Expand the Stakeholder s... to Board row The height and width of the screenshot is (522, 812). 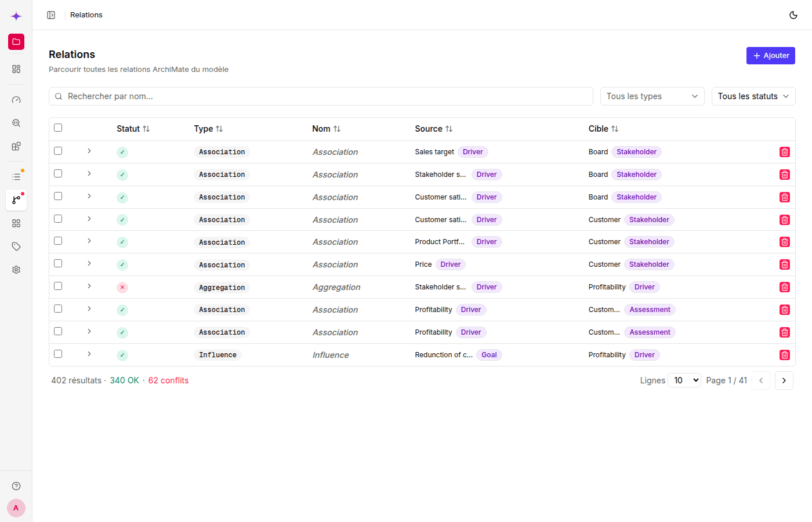tap(89, 173)
